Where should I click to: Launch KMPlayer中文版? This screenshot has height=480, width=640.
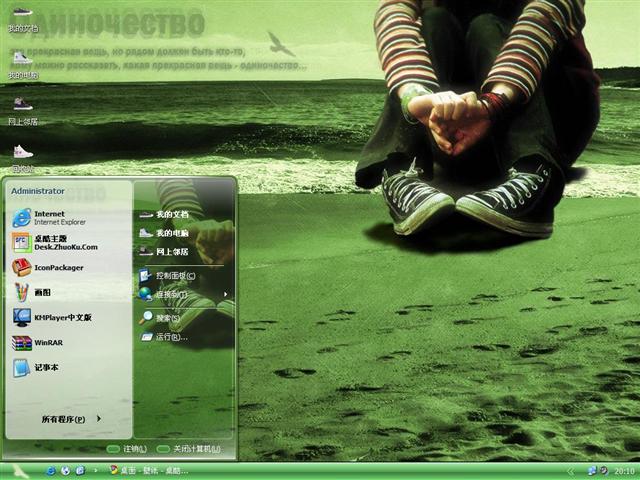(x=52, y=318)
